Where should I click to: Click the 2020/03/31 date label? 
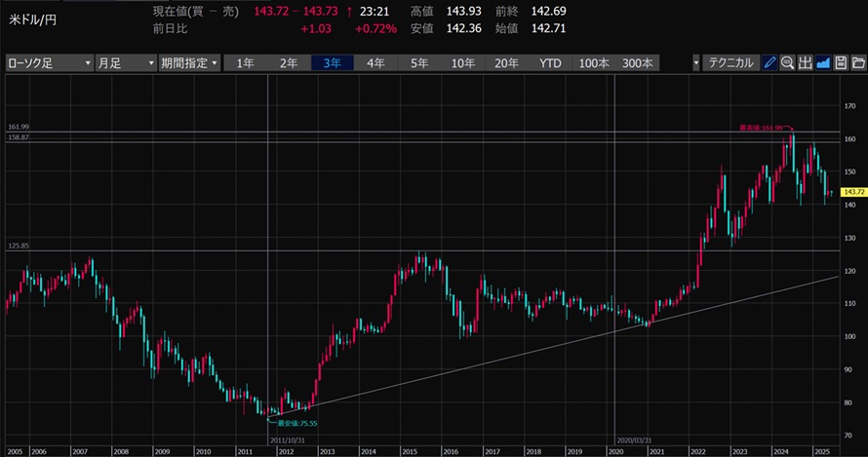click(x=634, y=440)
